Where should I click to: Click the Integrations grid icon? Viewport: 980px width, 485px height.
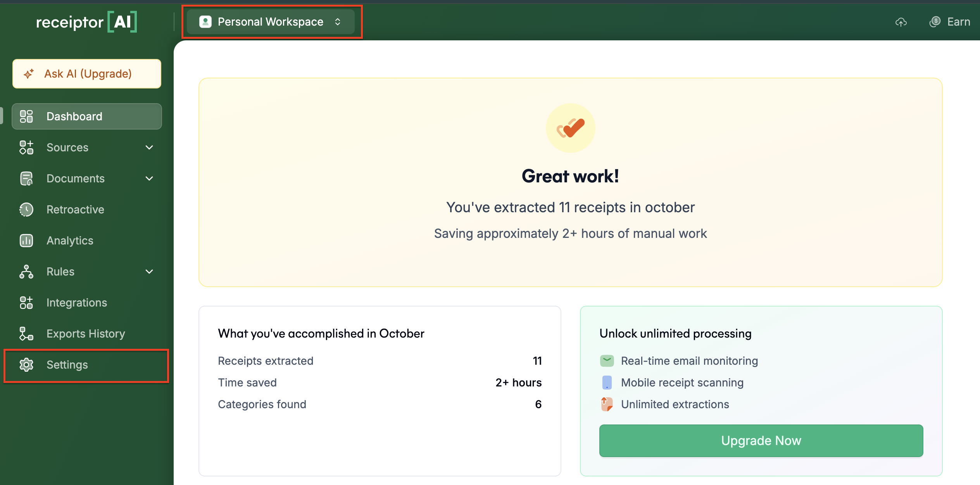coord(26,303)
